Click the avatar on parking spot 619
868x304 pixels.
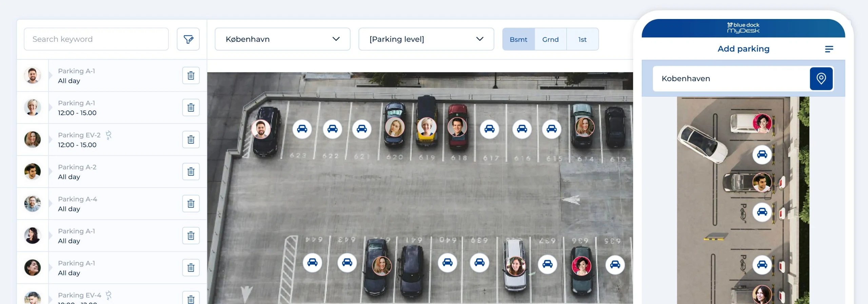coord(426,127)
